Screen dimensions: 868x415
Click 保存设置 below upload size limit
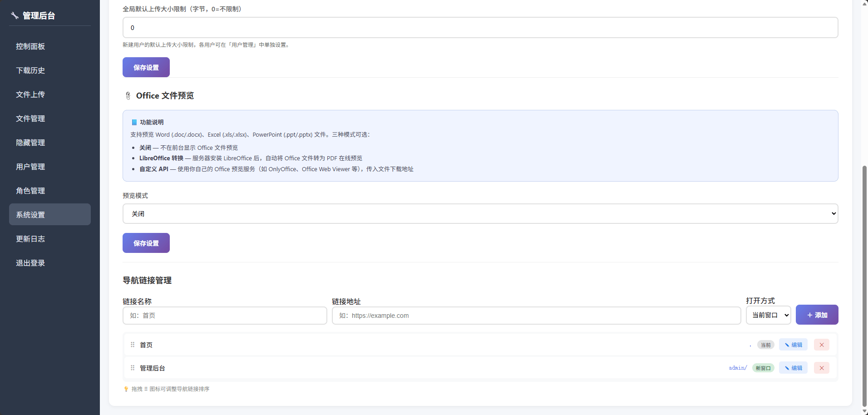click(x=146, y=67)
